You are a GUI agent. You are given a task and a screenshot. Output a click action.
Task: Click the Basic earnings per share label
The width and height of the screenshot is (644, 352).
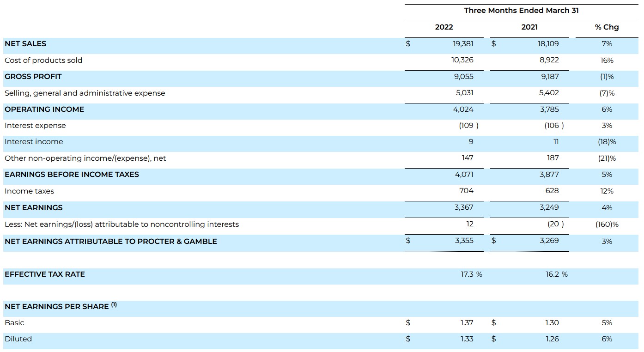coord(14,323)
